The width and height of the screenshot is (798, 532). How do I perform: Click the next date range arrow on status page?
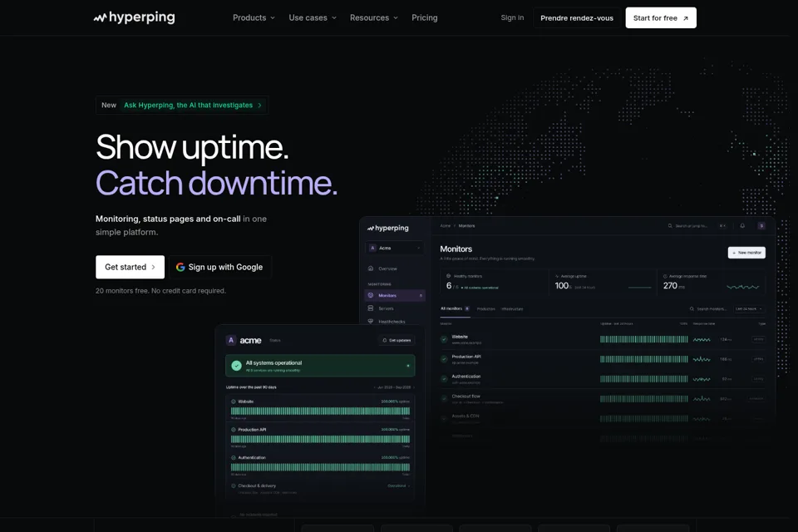413,387
